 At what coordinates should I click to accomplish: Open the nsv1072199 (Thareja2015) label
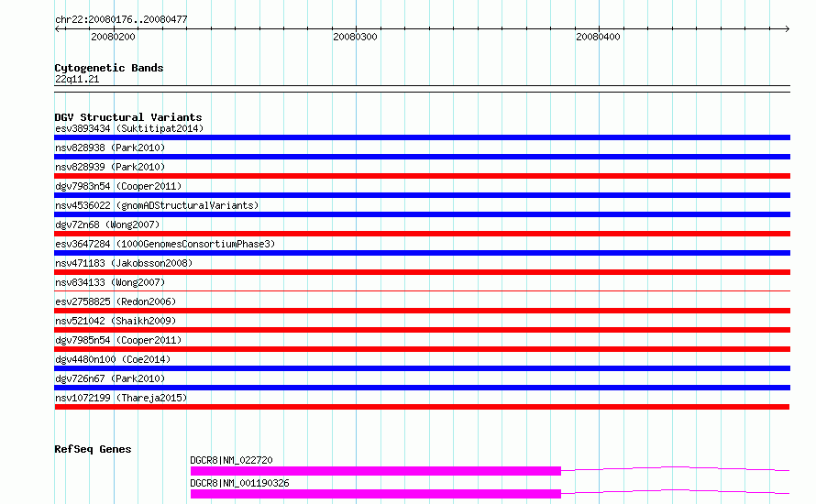121,398
